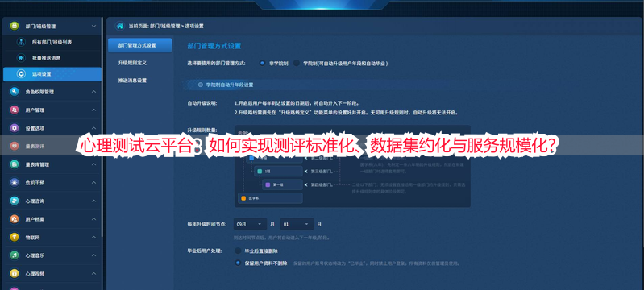The image size is (644, 290).
Task: Open the 心理咨询 menu label
Action: click(35, 201)
